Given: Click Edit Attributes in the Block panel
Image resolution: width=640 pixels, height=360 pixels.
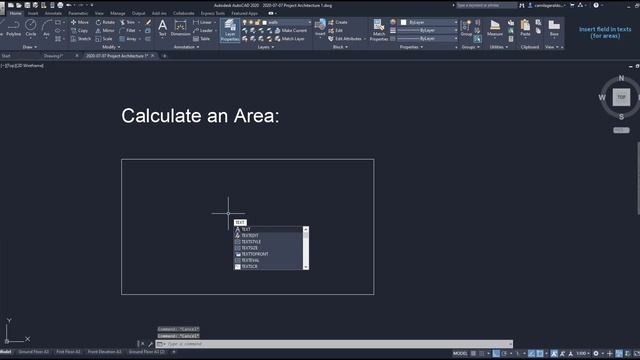Looking at the screenshot, I should [345, 39].
